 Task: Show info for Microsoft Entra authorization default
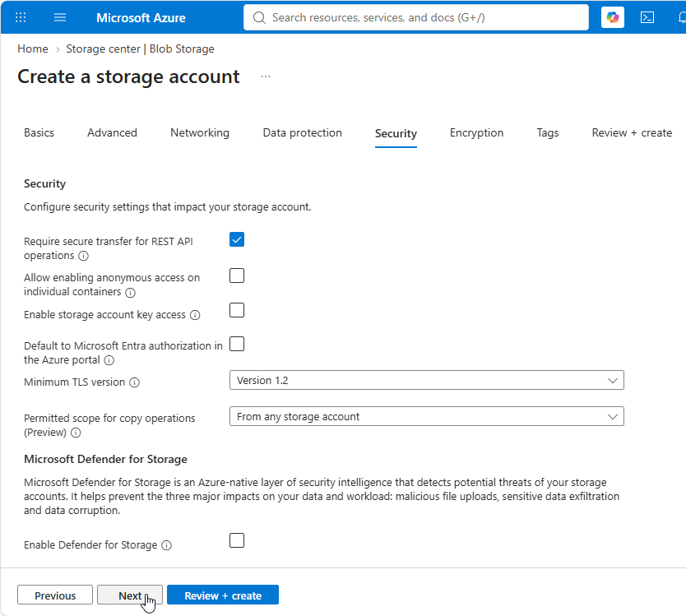pos(109,360)
